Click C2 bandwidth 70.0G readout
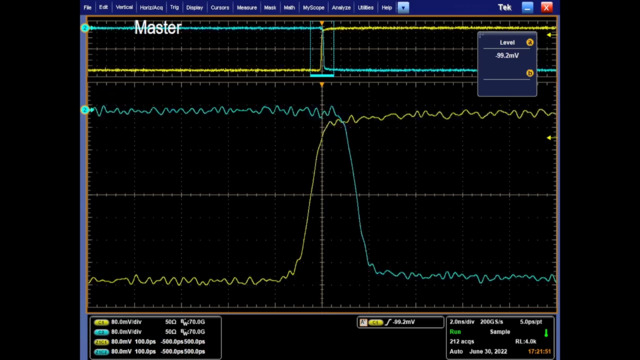The width and height of the screenshot is (640, 360). point(193,332)
